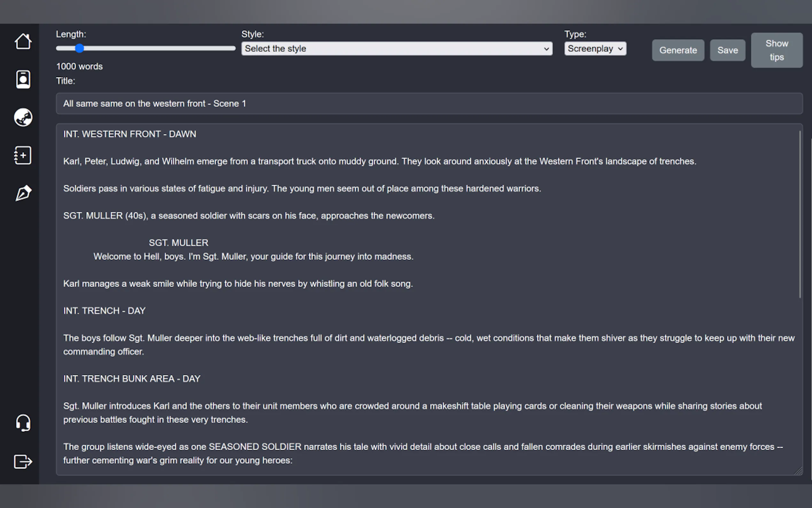Select the pen nib writing icon

click(x=23, y=193)
